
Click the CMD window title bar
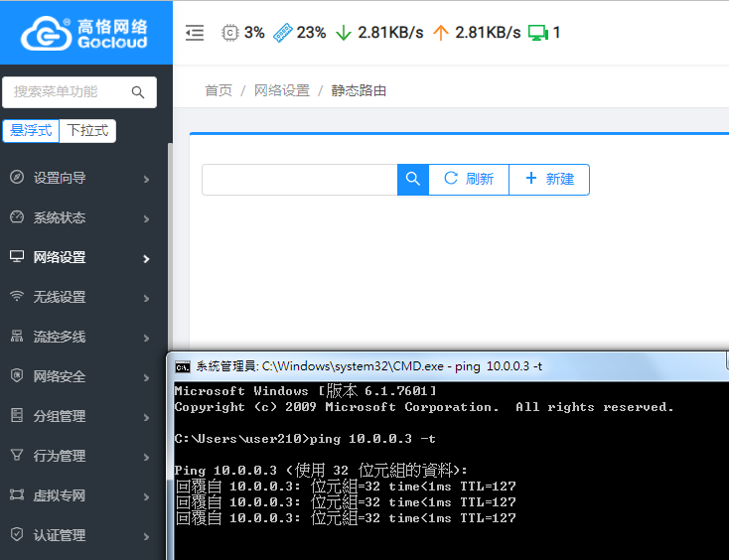(x=446, y=366)
